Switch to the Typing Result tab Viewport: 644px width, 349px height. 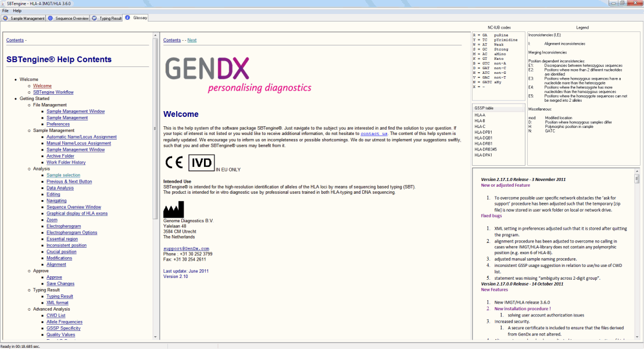click(106, 18)
